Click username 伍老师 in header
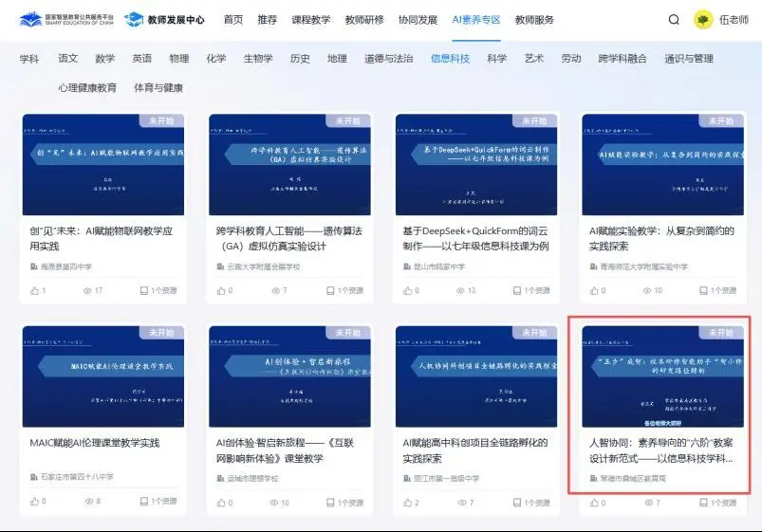This screenshot has width=762, height=532. pyautogui.click(x=734, y=20)
